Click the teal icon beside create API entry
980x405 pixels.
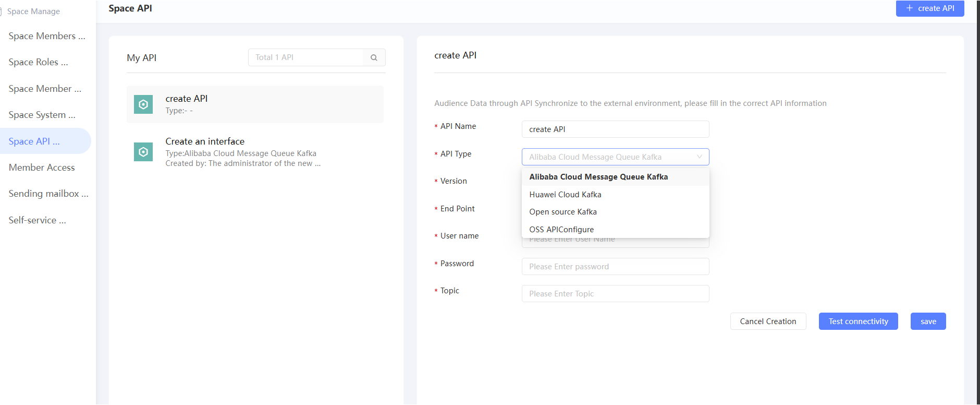(143, 104)
